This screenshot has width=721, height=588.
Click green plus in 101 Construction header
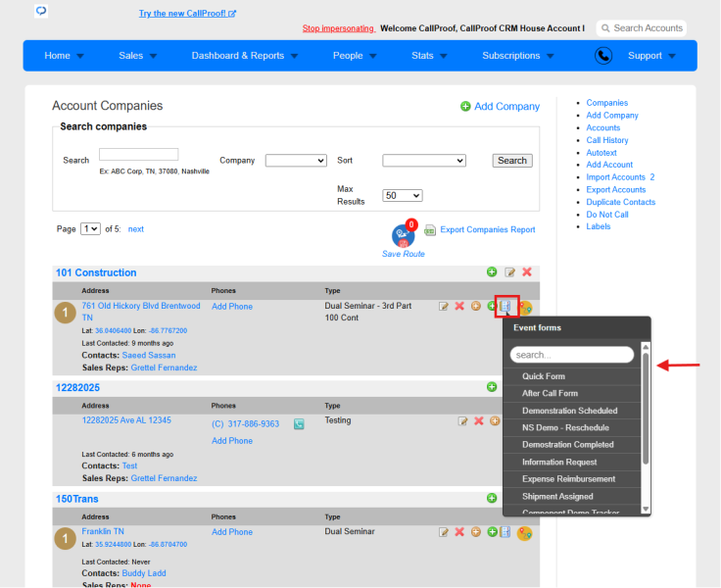pos(492,271)
